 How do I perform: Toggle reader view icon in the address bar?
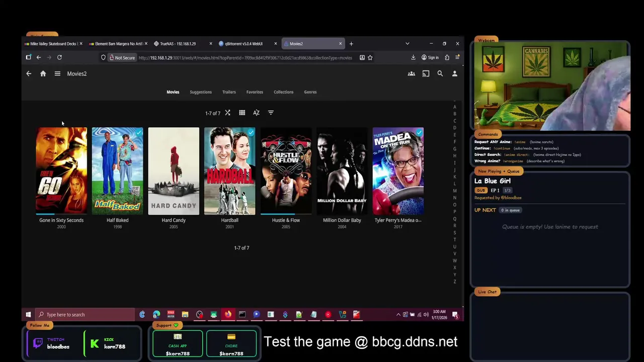click(x=362, y=57)
